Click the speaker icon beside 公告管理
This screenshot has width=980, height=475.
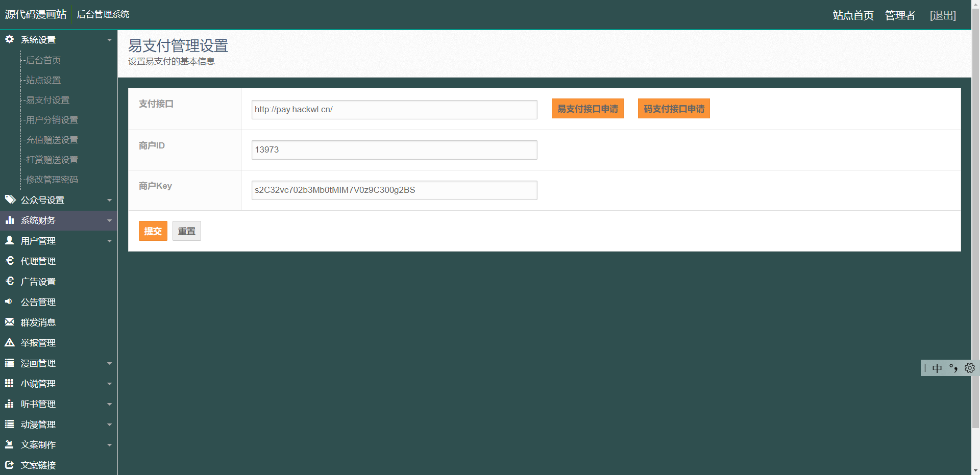click(x=9, y=302)
